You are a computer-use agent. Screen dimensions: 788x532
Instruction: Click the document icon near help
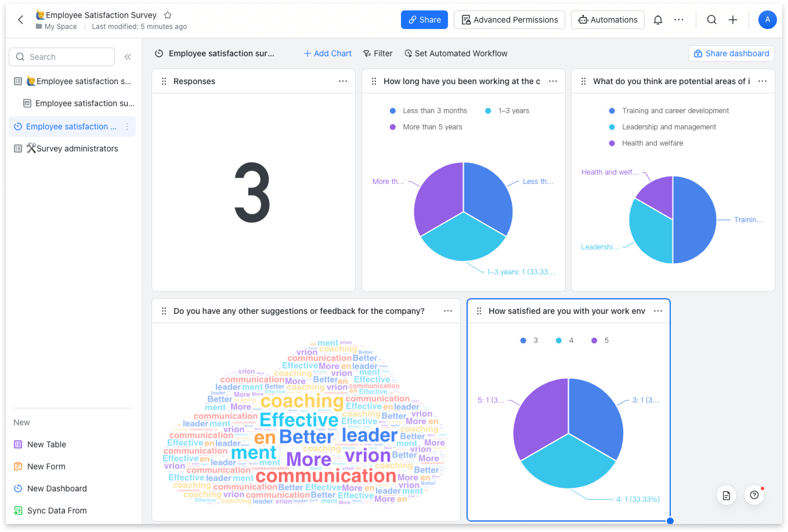[726, 495]
